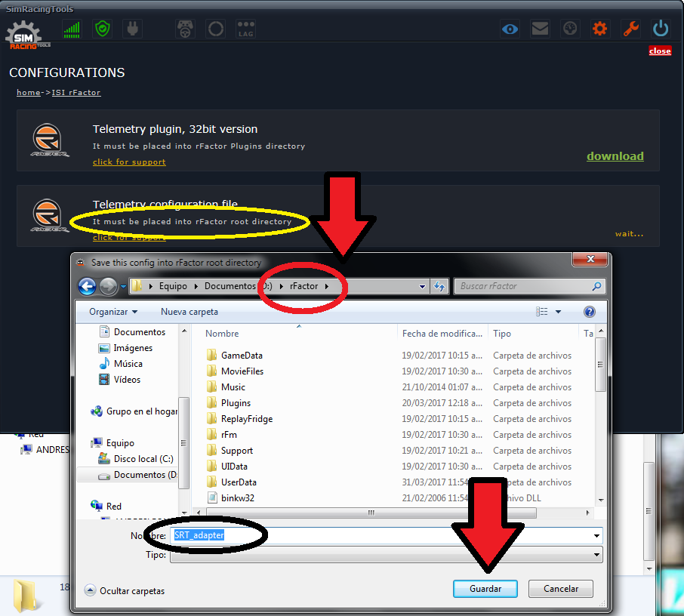This screenshot has width=684, height=616.
Task: Click the file list vertical scrollbar
Action: [x=600, y=365]
